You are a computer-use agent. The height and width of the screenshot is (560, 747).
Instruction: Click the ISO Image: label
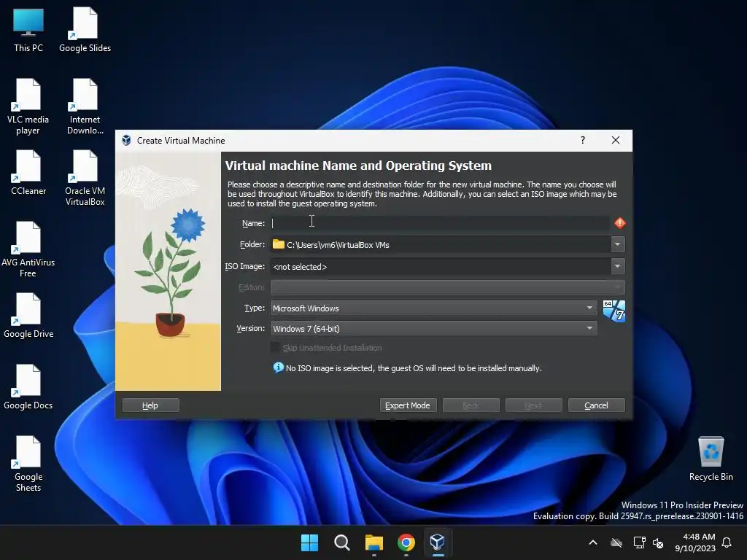coord(245,266)
